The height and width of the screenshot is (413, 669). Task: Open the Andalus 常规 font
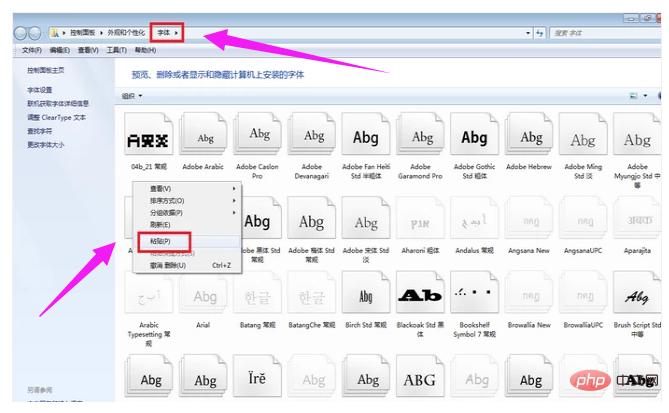pos(474,225)
